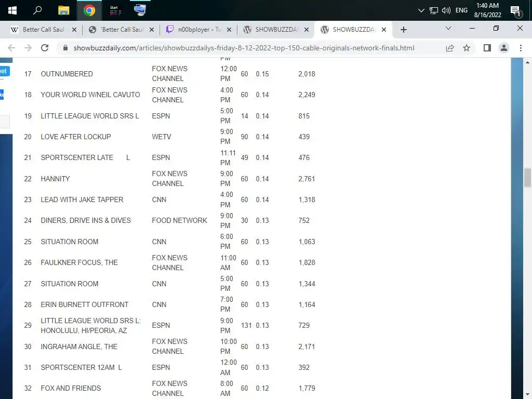Switch to first Better Call Saul tab
Screen dimensions: 532x399
click(44, 30)
